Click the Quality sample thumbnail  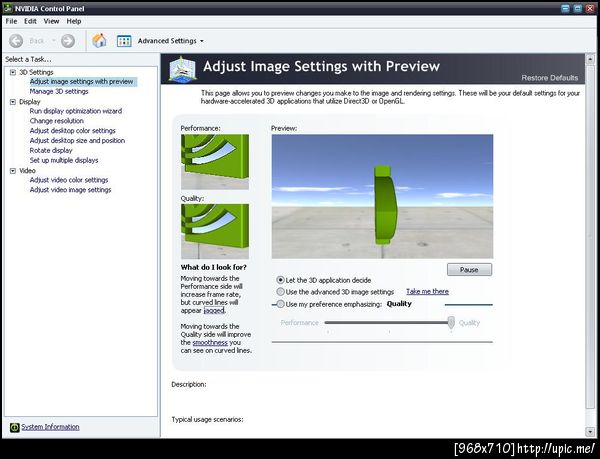(215, 231)
